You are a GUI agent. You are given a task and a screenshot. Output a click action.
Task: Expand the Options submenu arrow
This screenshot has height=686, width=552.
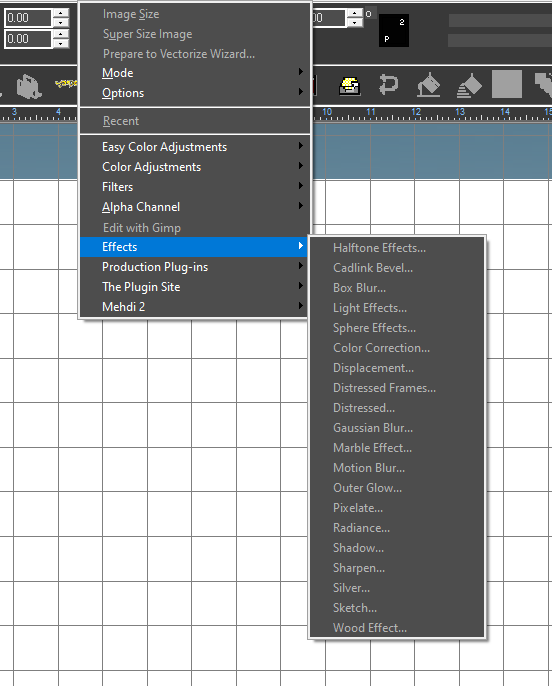(x=300, y=91)
